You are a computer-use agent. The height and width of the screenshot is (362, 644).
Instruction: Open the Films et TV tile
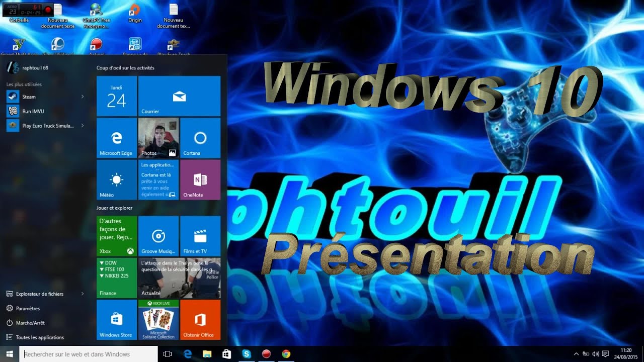click(200, 236)
